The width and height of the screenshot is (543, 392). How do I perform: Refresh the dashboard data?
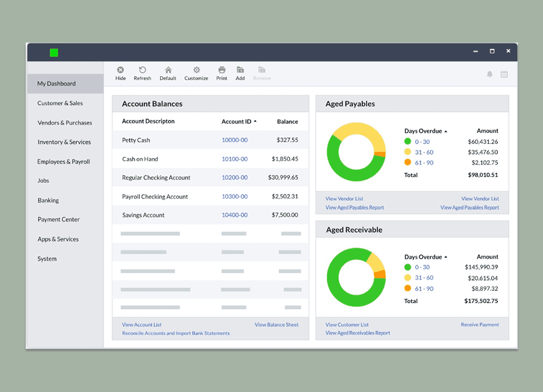tap(142, 72)
